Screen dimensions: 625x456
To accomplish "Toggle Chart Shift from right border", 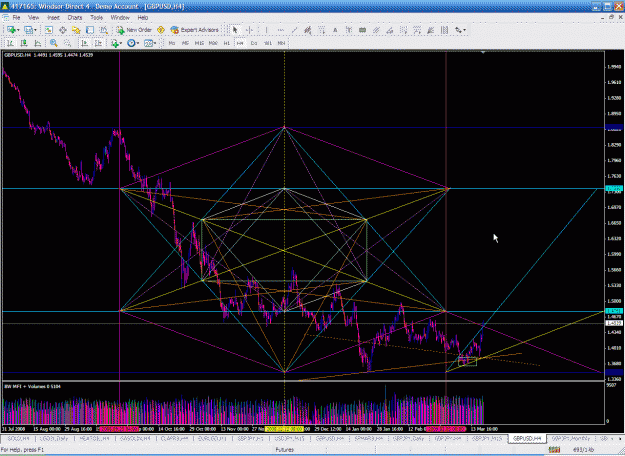I will point(98,43).
